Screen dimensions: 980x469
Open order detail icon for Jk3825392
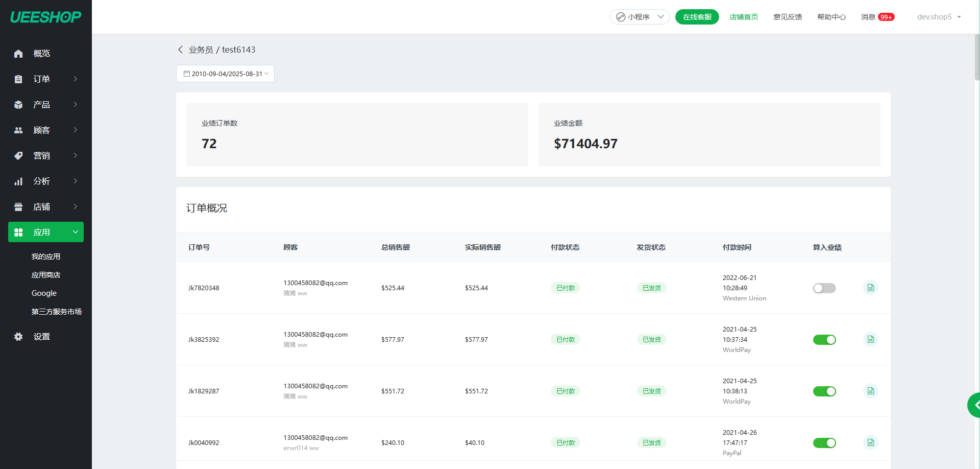(x=870, y=340)
